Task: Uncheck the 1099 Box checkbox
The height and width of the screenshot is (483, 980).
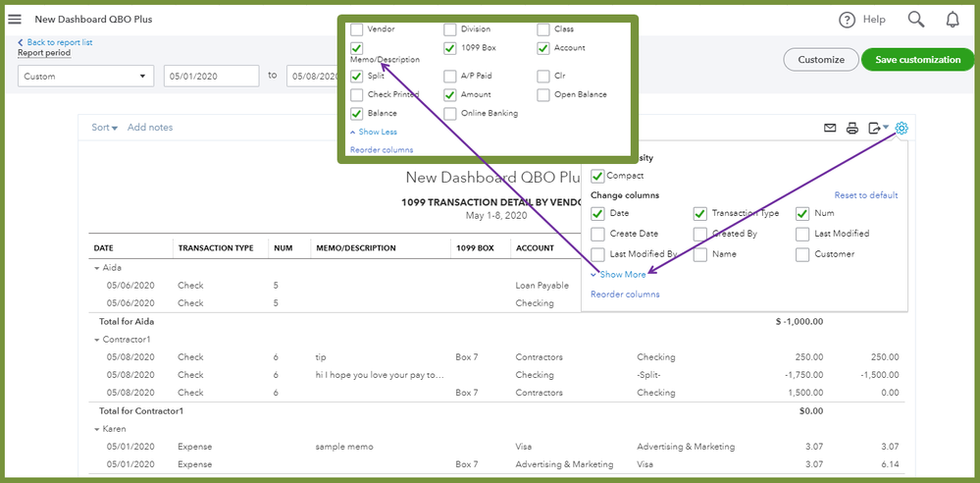Action: coord(449,48)
